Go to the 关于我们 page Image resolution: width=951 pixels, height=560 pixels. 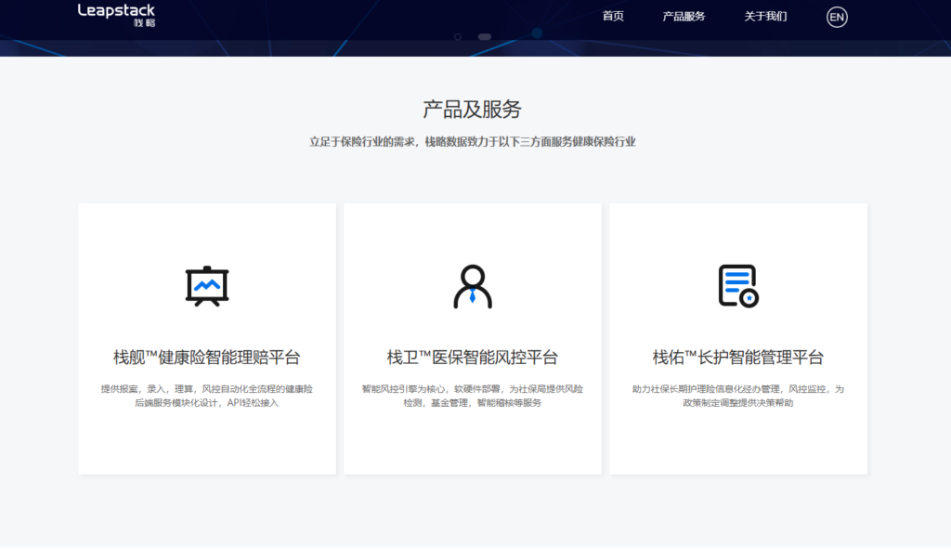765,17
